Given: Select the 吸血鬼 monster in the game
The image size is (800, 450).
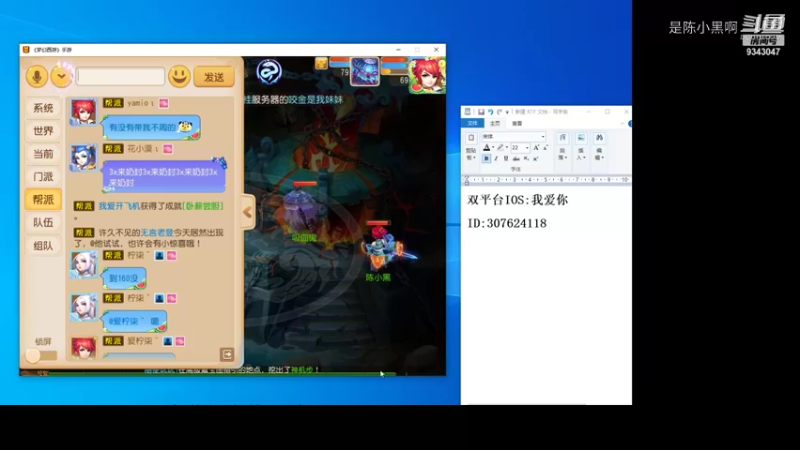Looking at the screenshot, I should (x=303, y=210).
